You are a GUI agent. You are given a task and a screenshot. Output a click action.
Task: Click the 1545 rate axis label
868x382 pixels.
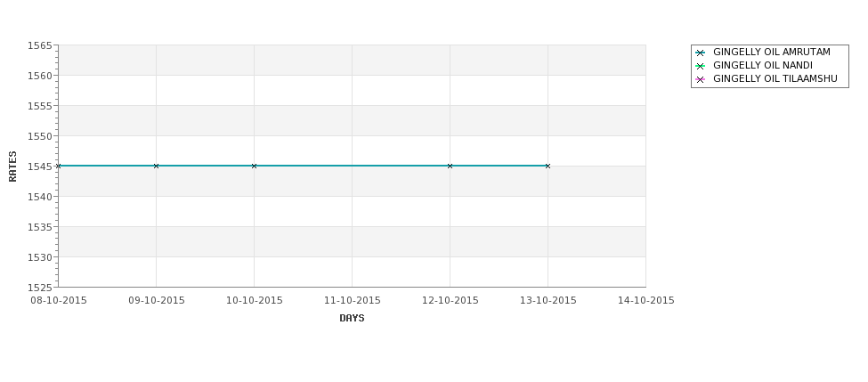(x=40, y=167)
